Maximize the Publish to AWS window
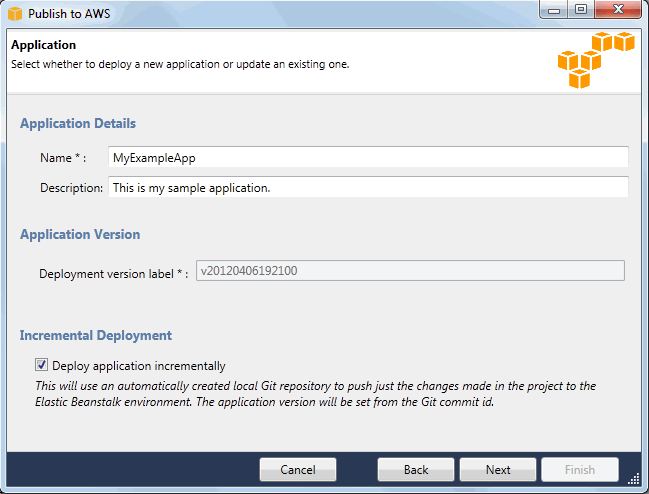The width and height of the screenshot is (649, 494). (x=580, y=11)
